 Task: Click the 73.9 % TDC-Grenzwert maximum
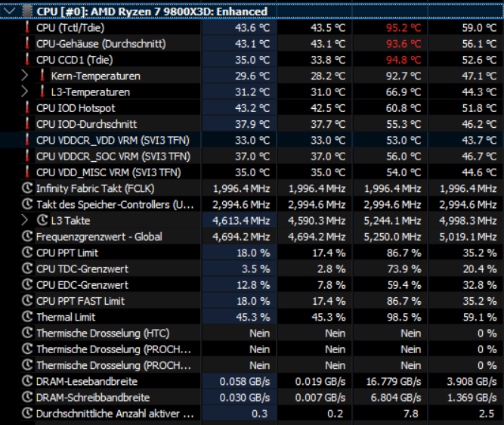click(404, 269)
